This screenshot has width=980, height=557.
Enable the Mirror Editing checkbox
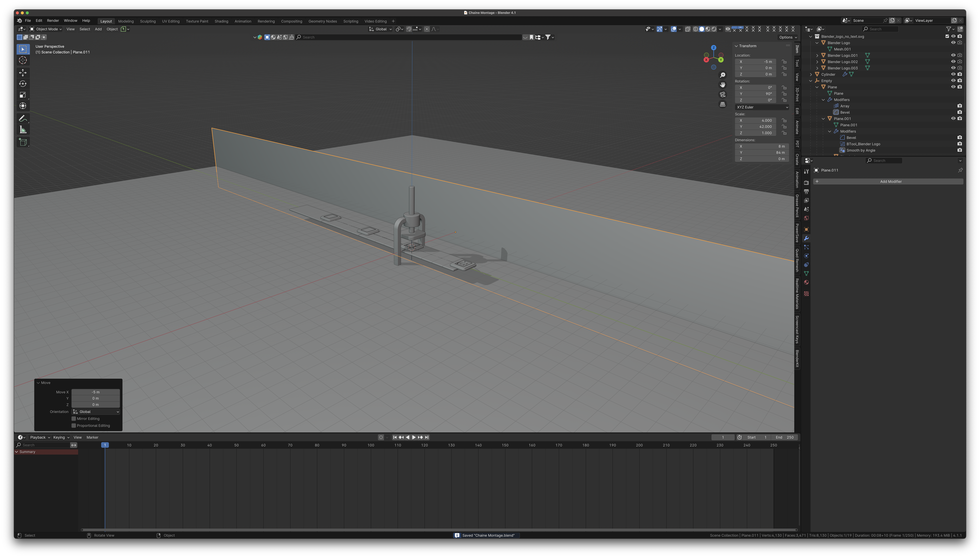[74, 419]
